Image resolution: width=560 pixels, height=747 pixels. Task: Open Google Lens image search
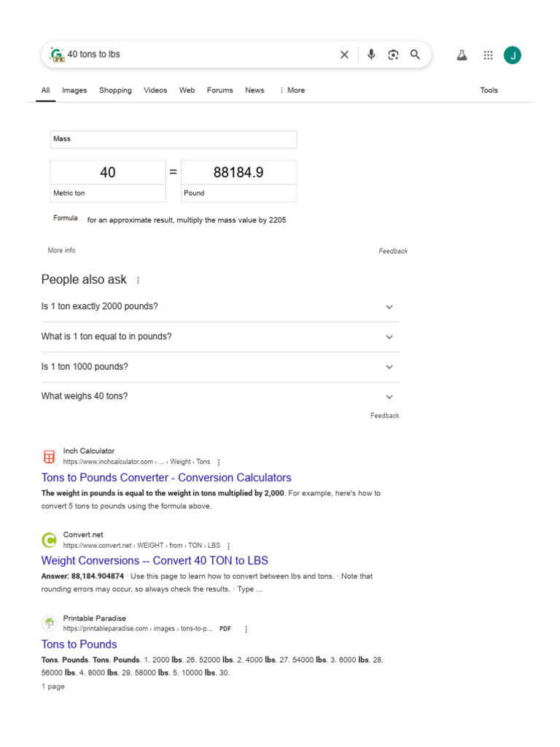click(x=393, y=55)
